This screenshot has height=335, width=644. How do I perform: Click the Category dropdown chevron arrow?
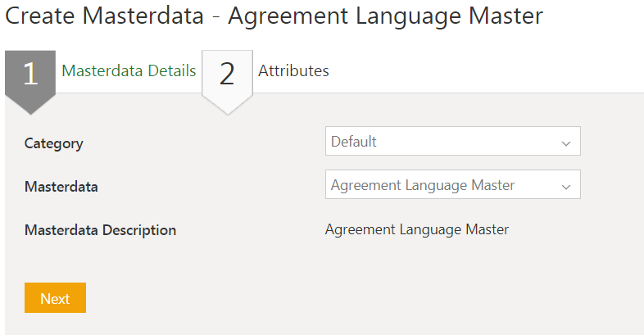[x=565, y=143]
